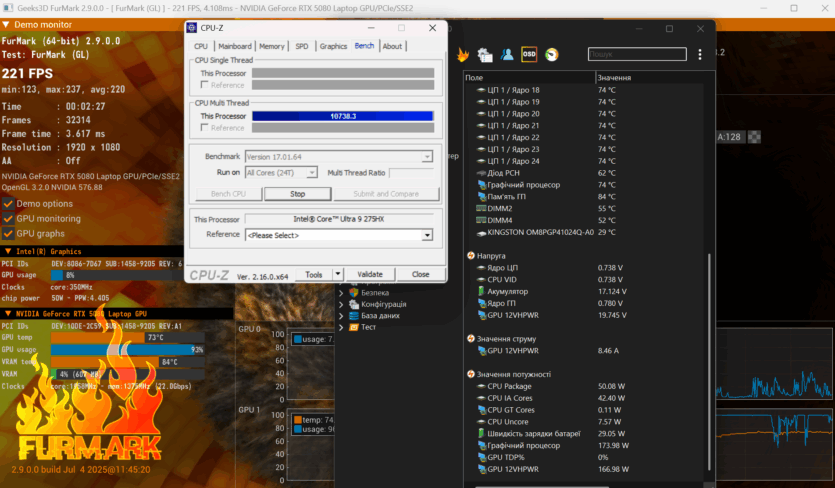
Task: Click the Пошук search field
Action: (x=634, y=54)
